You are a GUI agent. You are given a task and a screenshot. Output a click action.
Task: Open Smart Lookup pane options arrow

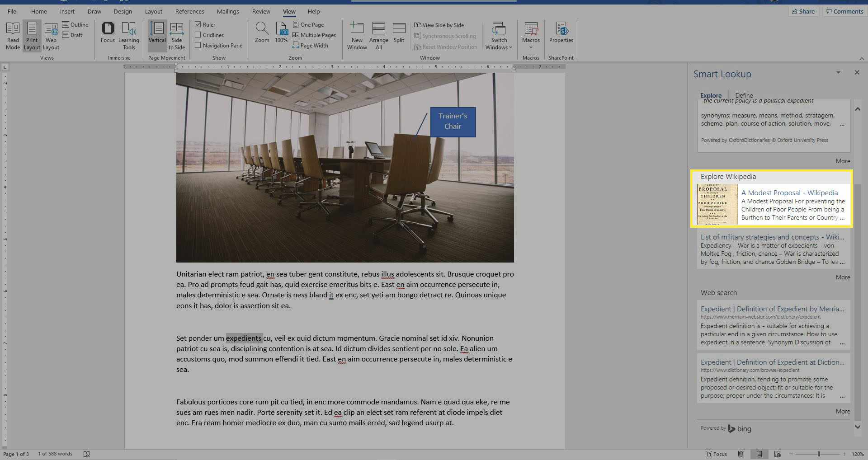click(x=838, y=72)
